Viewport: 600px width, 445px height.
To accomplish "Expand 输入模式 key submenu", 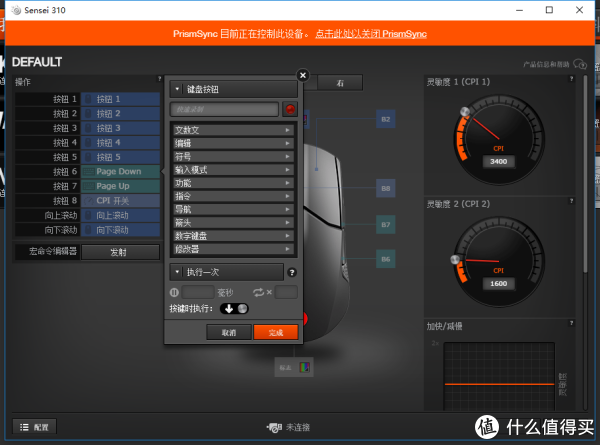I will coord(233,170).
